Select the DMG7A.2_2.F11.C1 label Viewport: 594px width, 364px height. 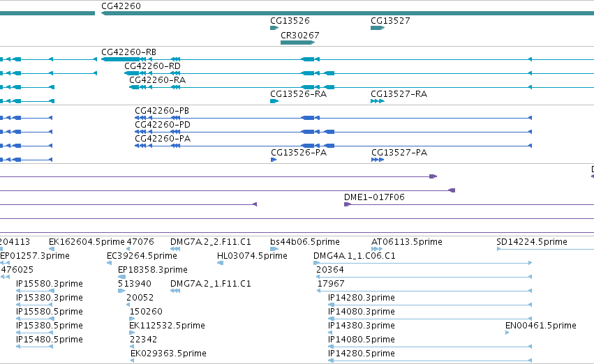pos(211,242)
